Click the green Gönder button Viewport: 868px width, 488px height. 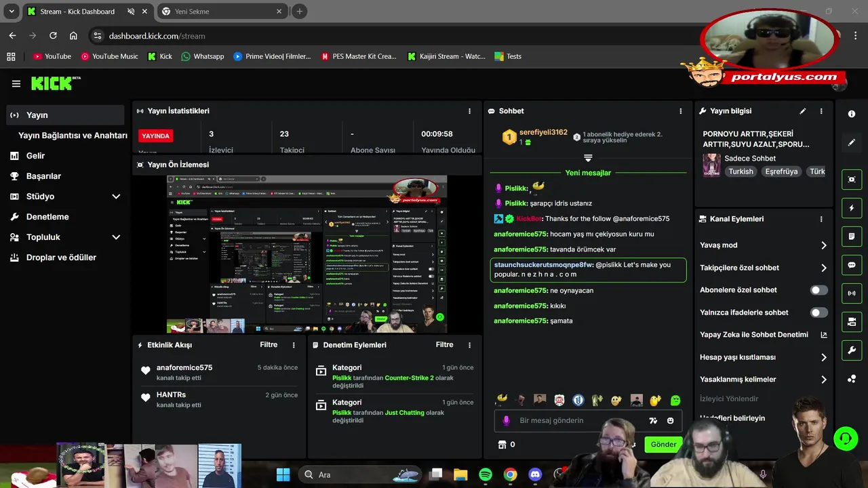tap(663, 445)
